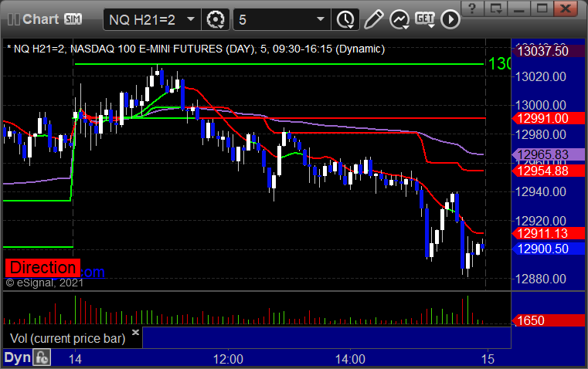This screenshot has width=588, height=369.
Task: Click the SIM mode badge
Action: click(x=73, y=19)
